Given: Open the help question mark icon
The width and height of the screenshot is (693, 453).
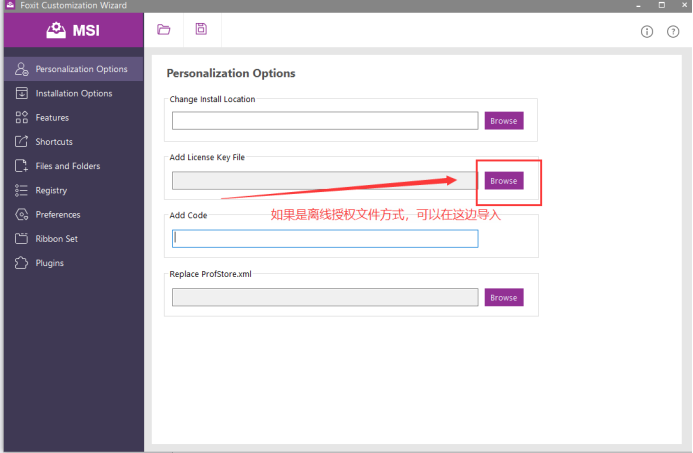Looking at the screenshot, I should pos(673,32).
